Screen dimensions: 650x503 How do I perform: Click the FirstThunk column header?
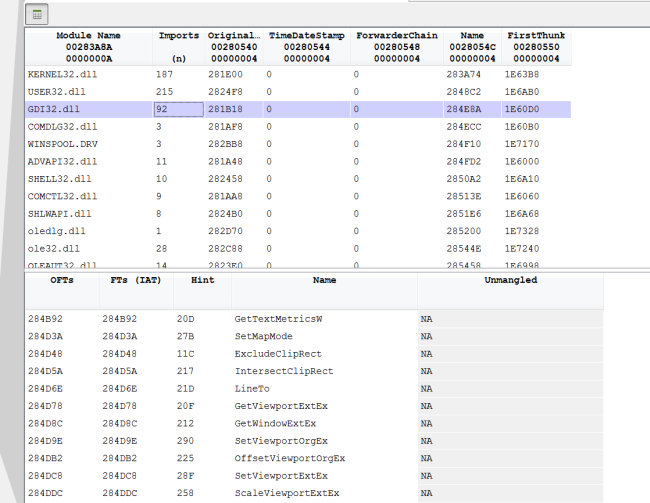[x=536, y=47]
